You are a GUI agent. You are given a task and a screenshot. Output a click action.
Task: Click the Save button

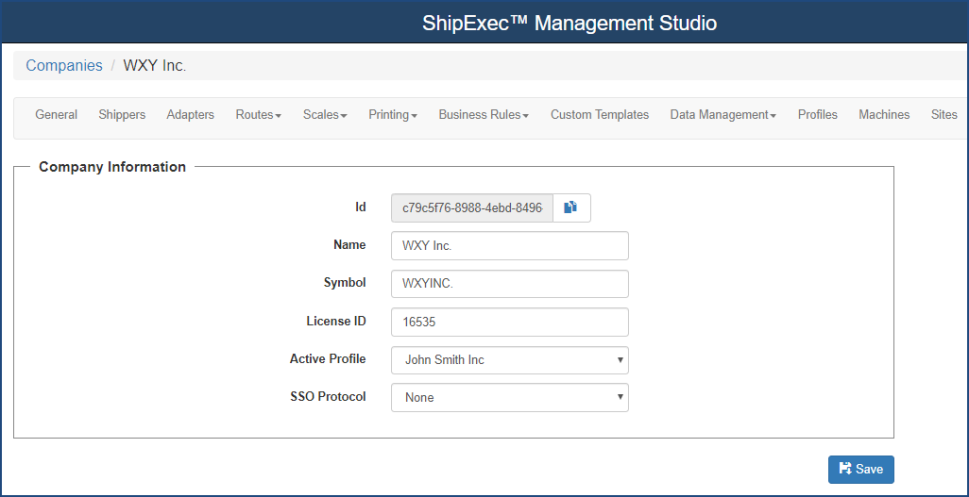pos(860,469)
